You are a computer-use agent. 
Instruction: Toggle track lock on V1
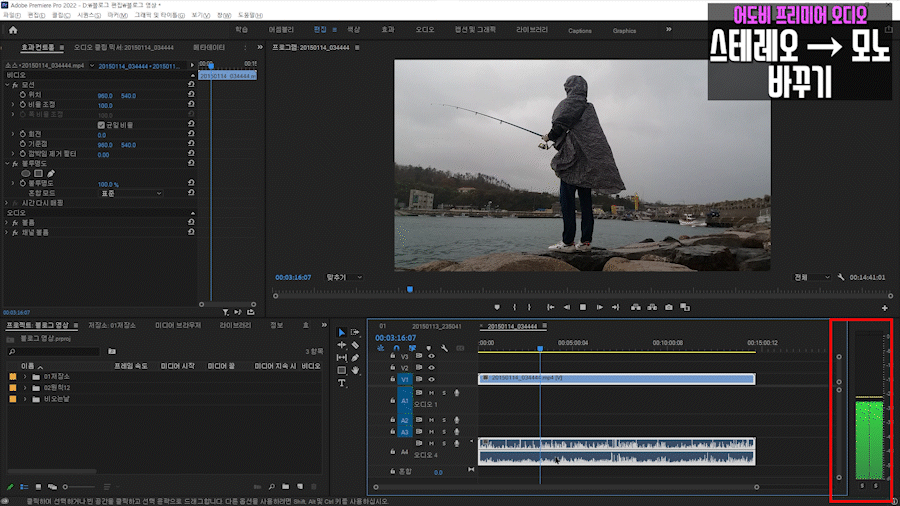click(393, 379)
